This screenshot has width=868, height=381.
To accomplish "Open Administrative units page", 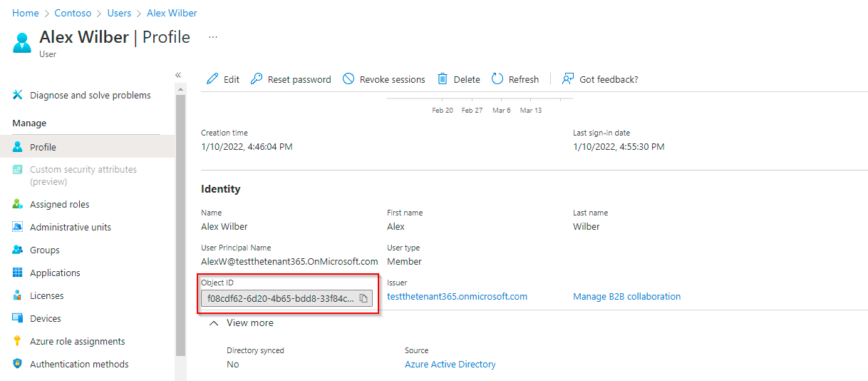I will (x=71, y=227).
